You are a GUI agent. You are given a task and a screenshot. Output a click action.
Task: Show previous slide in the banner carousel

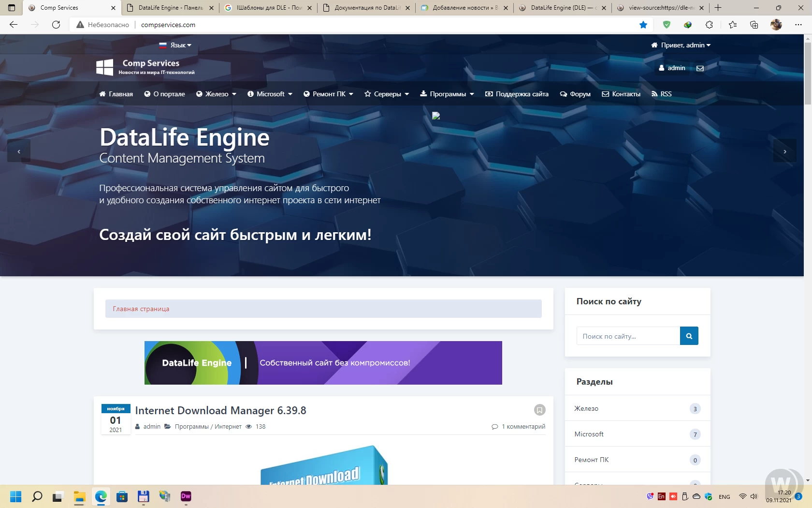coord(19,151)
